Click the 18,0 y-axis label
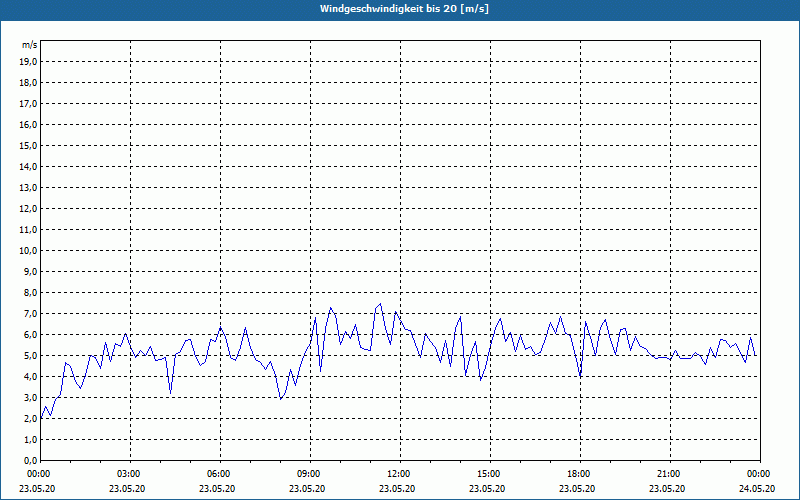Viewport: 800px width, 500px height. click(28, 83)
